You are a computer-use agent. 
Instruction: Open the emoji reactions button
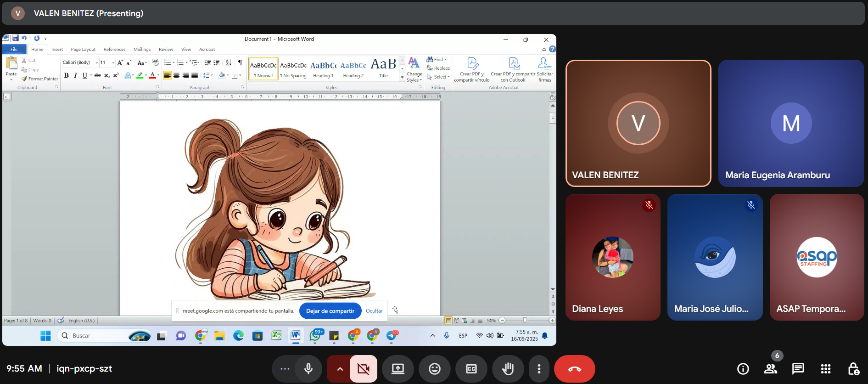click(434, 369)
